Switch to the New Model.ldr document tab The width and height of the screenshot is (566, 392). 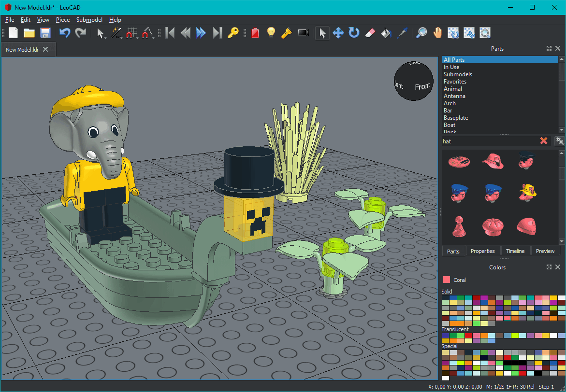tap(28, 49)
